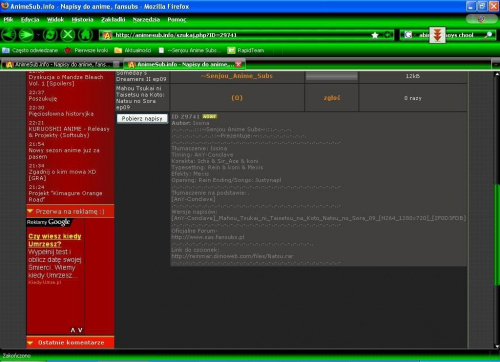This screenshot has width=500, height=362.
Task: Reload the current page
Action: 50,35
